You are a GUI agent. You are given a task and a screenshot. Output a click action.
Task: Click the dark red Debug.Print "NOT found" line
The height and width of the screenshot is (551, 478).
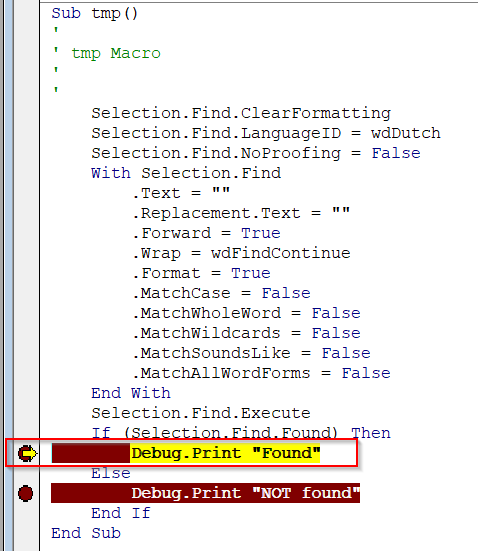[x=205, y=493]
